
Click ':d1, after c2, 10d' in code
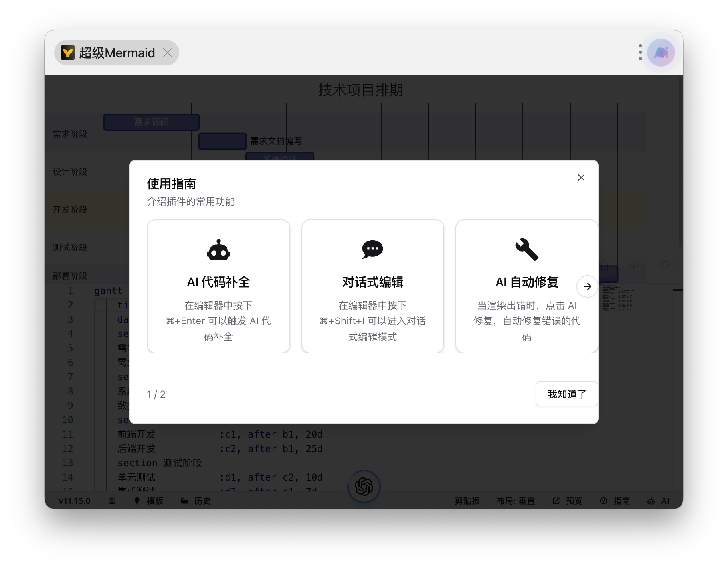271,477
